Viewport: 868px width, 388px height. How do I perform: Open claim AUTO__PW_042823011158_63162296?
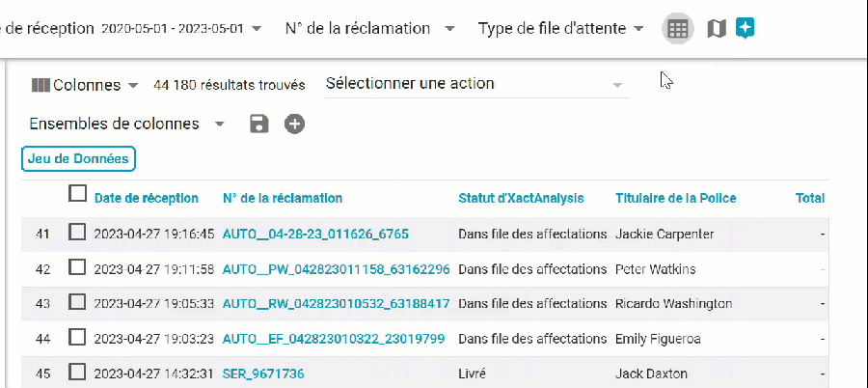336,268
